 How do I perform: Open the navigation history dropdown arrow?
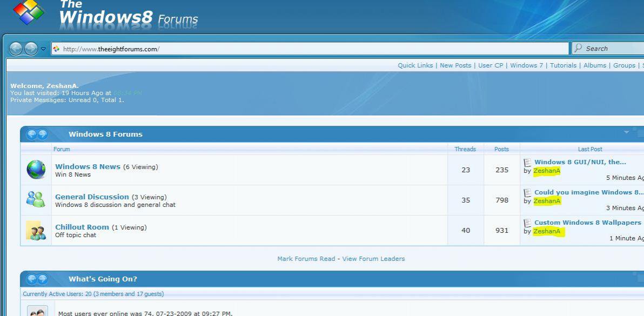click(43, 49)
